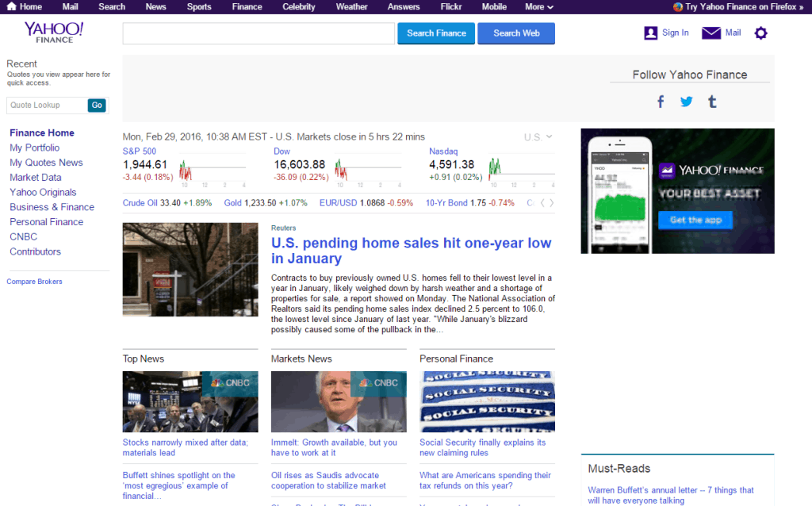Click the Quote Lookup input field
This screenshot has width=812, height=506.
[46, 105]
